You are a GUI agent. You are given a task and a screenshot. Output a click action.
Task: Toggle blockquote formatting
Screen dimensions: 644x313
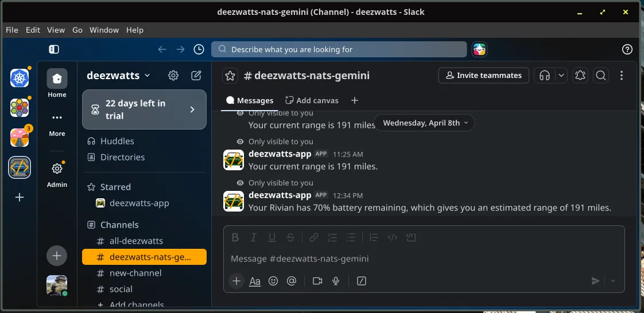pyautogui.click(x=374, y=237)
